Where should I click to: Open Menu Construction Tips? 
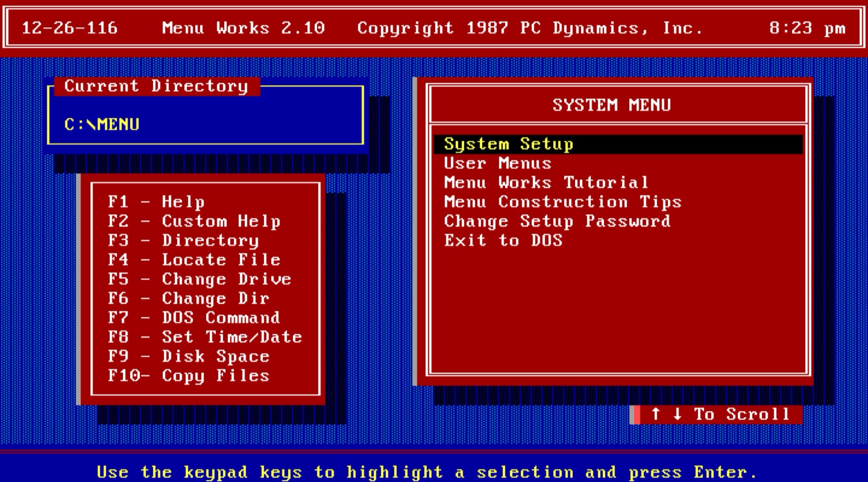click(563, 202)
